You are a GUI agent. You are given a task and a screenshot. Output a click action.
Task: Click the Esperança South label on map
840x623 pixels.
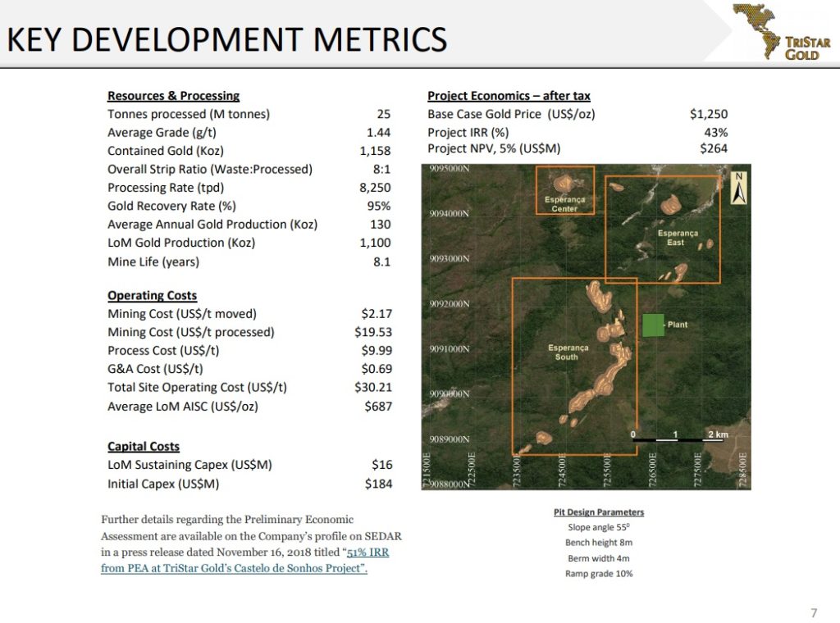tap(568, 352)
